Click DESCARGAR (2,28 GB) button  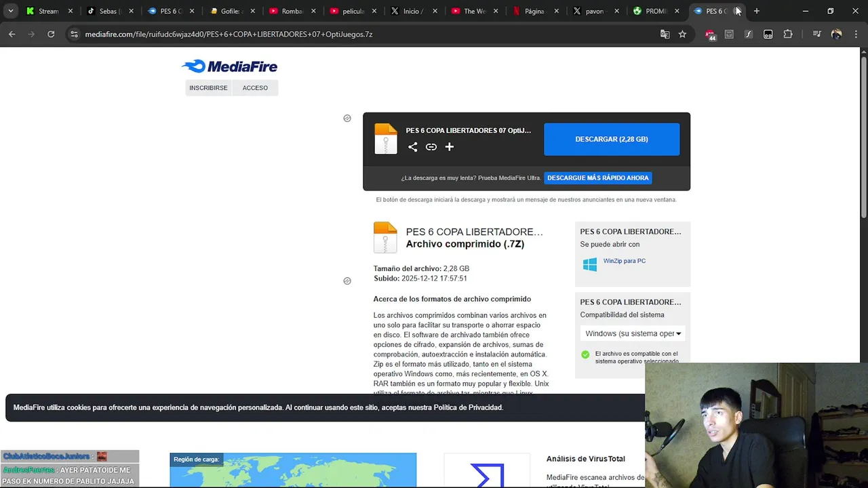612,139
